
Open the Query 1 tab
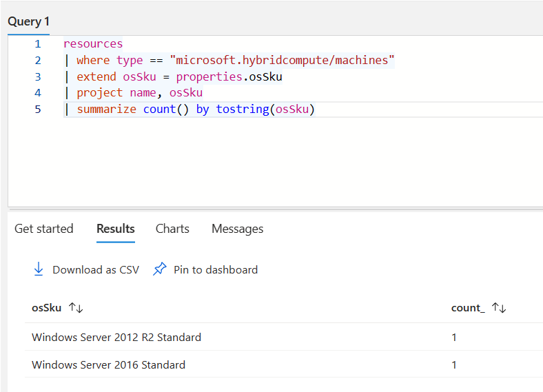(x=28, y=21)
